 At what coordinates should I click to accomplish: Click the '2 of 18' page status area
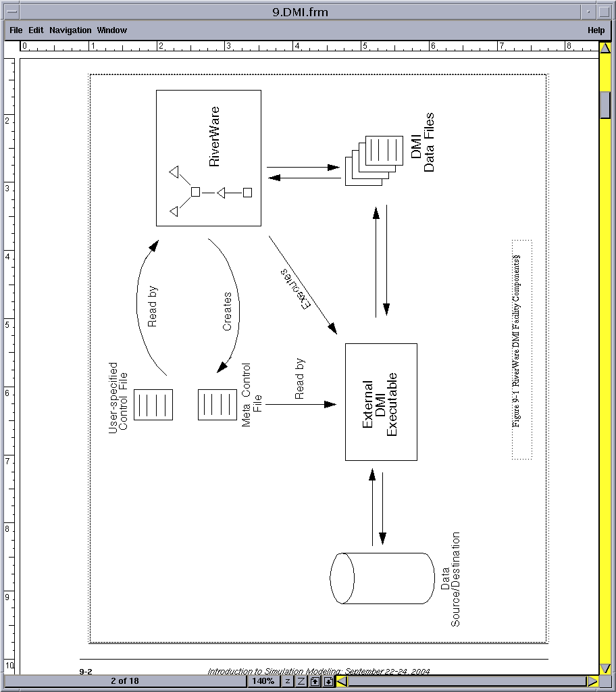pos(125,681)
